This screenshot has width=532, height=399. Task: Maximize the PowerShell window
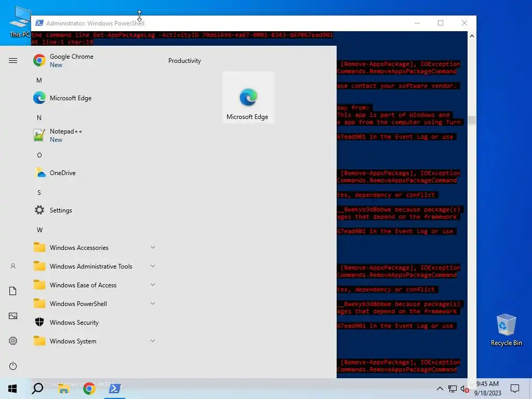click(441, 23)
